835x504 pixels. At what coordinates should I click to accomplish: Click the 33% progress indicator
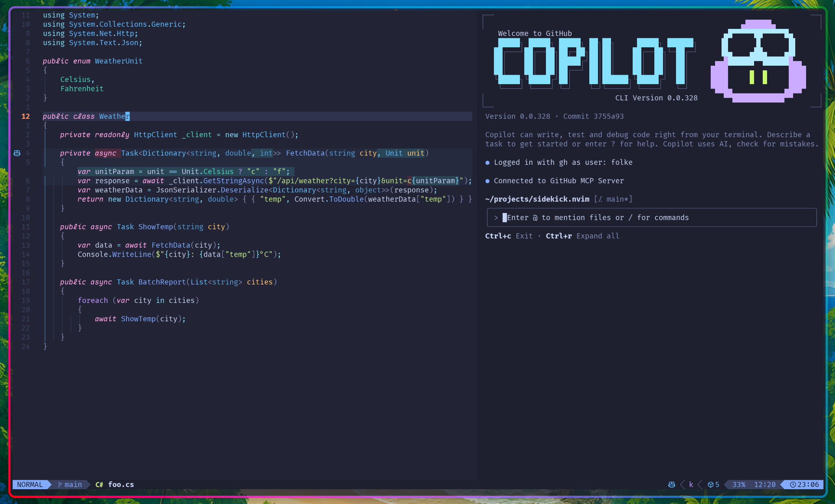coord(738,485)
